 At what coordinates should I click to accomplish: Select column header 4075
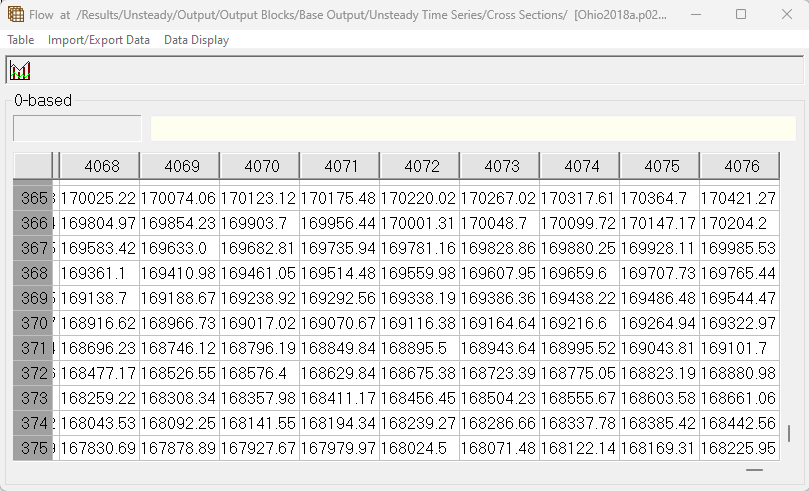point(660,166)
